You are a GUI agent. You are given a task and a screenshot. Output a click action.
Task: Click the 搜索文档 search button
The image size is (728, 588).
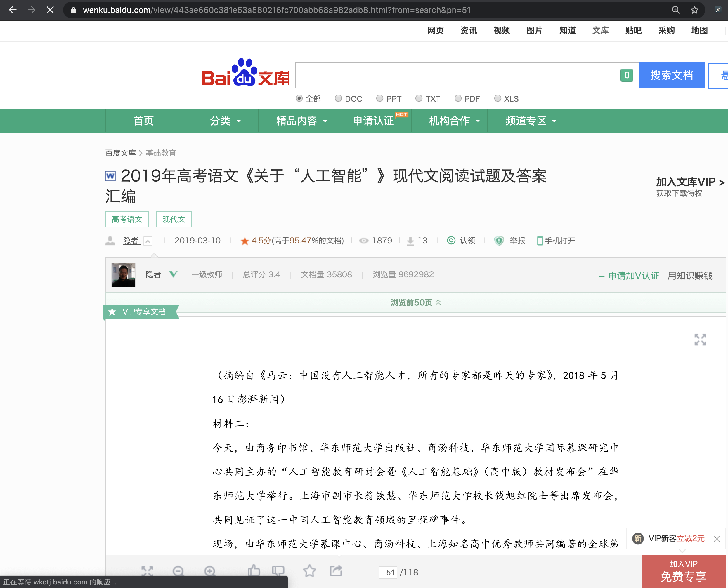(x=671, y=75)
